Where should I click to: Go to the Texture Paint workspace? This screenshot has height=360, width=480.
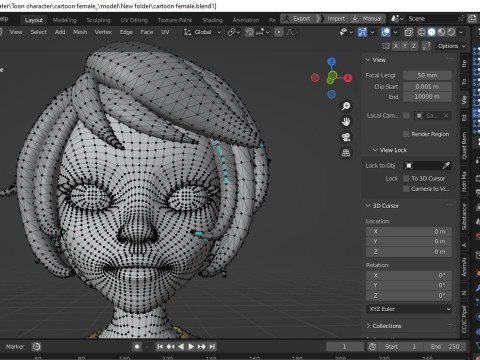tap(175, 20)
